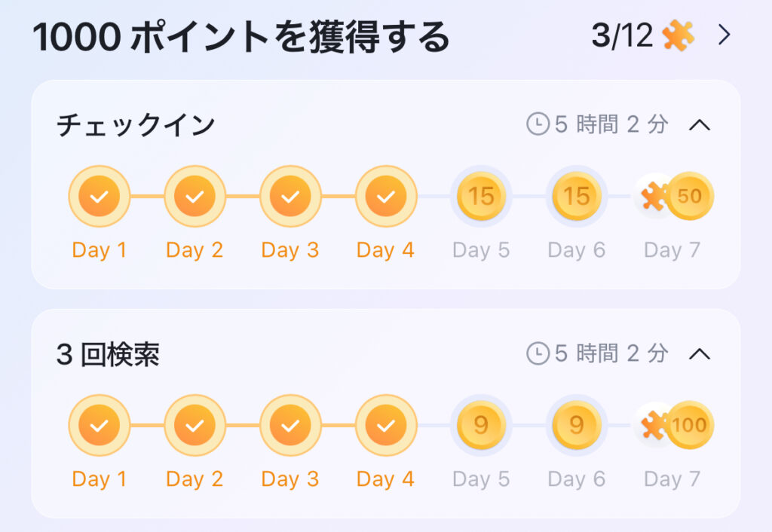
Task: Click the clock icon in the チェックイン card
Action: tap(538, 124)
